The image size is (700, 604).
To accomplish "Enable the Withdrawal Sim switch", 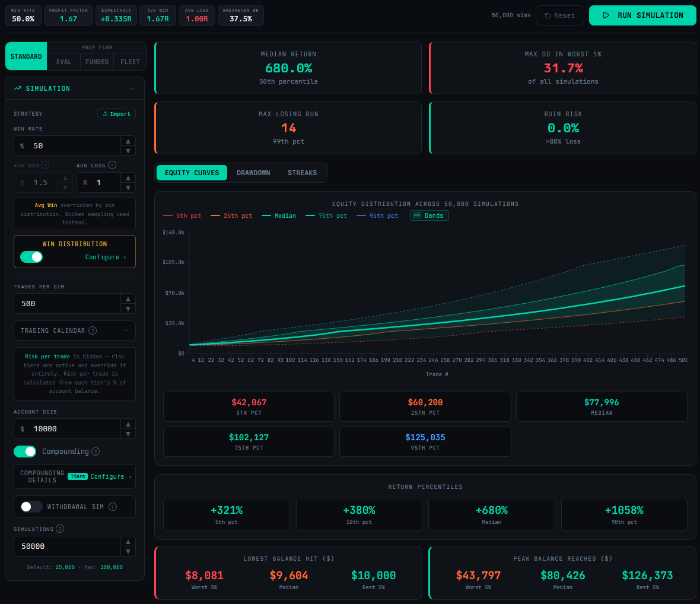I will pyautogui.click(x=31, y=507).
